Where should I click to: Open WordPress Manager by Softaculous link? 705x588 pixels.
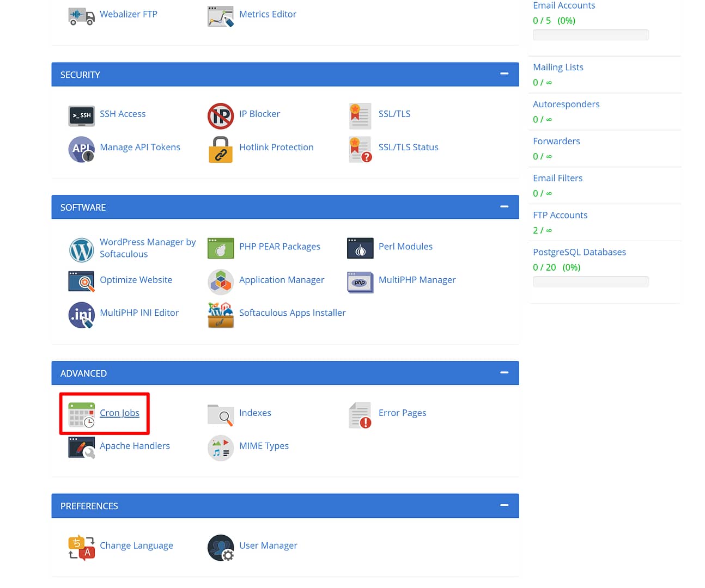tap(148, 248)
